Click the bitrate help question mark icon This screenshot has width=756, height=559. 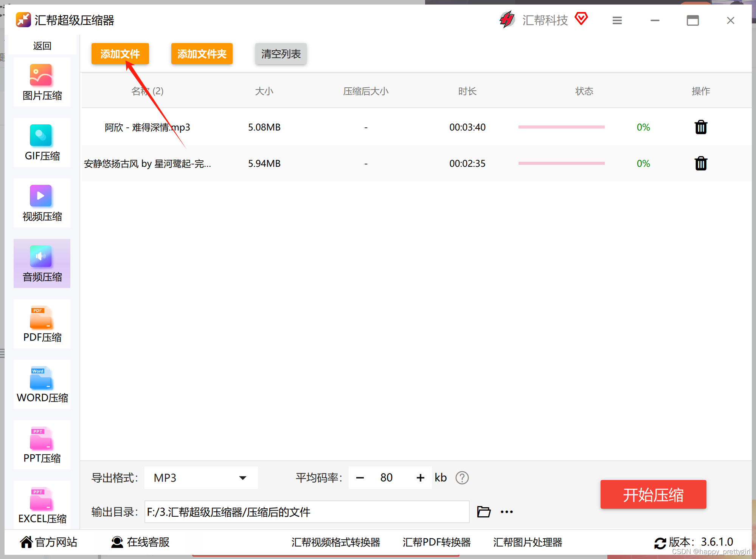pos(462,478)
